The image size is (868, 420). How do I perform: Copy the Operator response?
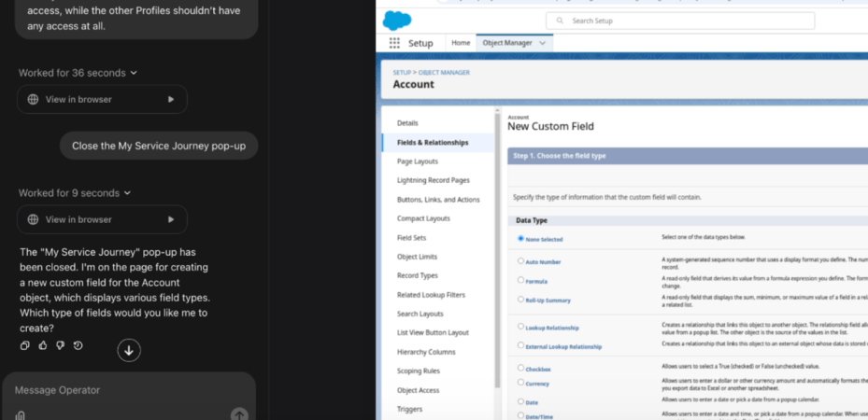click(x=24, y=345)
